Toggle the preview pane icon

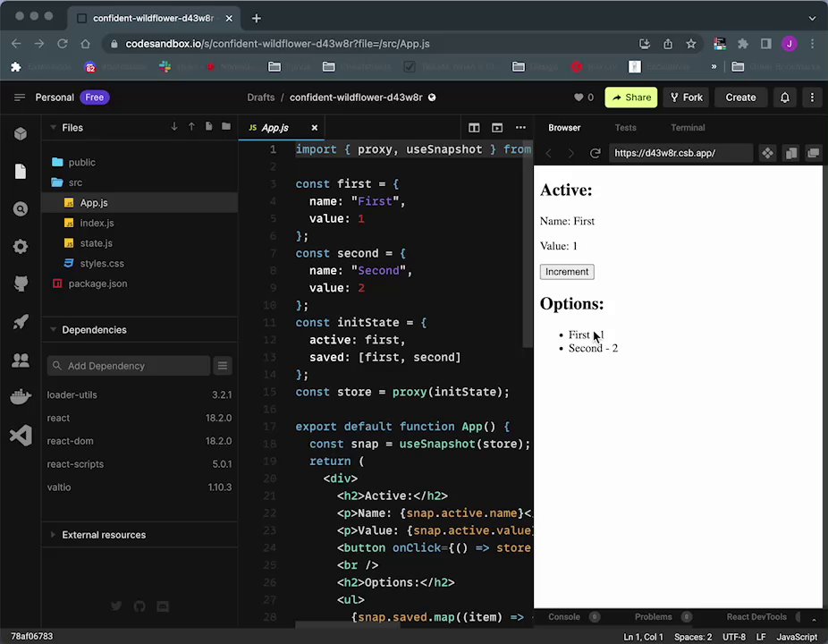pyautogui.click(x=497, y=128)
